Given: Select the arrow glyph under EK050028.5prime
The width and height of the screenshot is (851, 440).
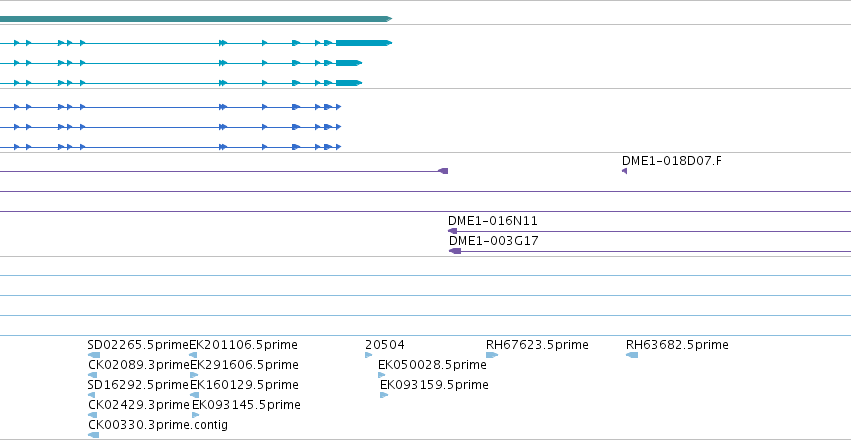Looking at the screenshot, I should pos(382,375).
